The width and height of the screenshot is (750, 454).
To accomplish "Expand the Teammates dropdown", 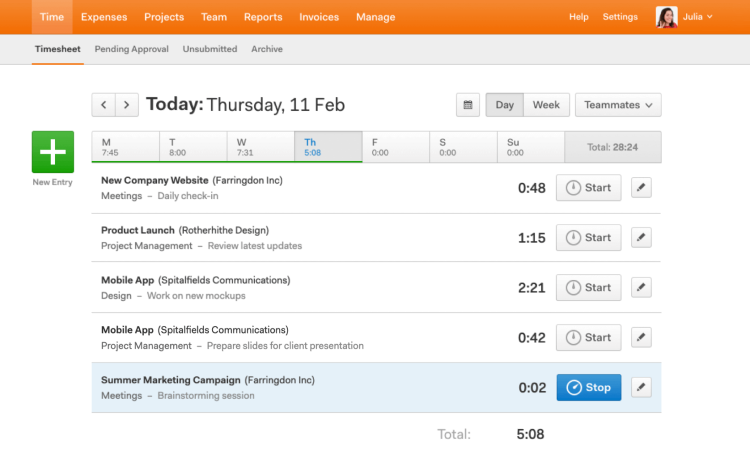I will (x=618, y=105).
